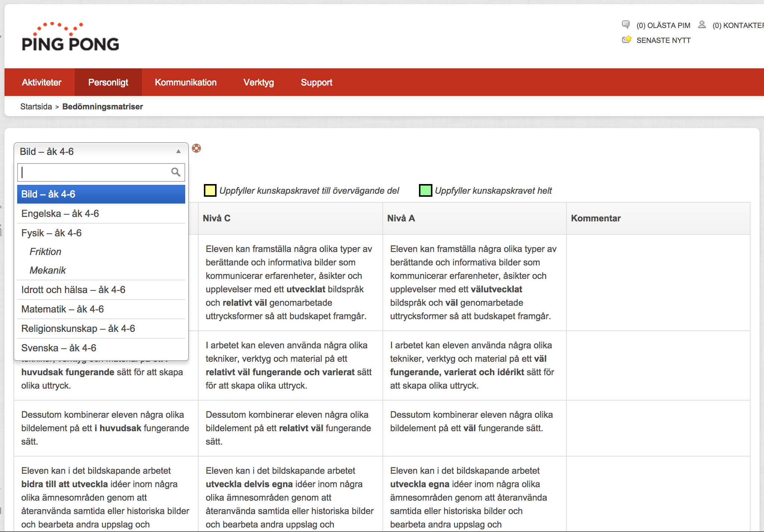Click the Senaste Nytt envelope icon
The height and width of the screenshot is (532, 764).
point(627,40)
